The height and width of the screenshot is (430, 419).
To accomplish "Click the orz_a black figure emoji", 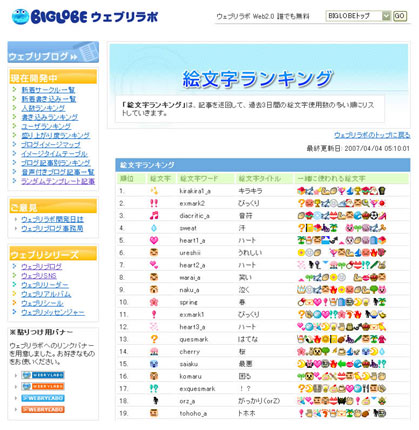I will 155,401.
